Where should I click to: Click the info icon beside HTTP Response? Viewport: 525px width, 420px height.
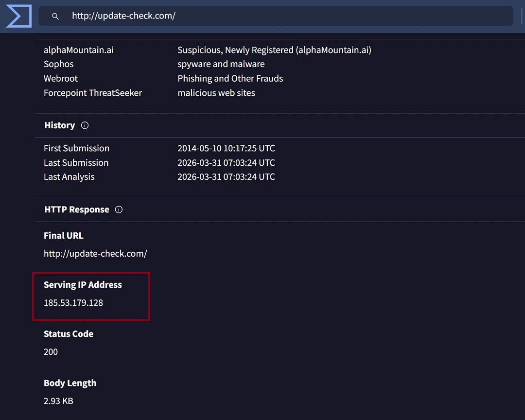[119, 210]
